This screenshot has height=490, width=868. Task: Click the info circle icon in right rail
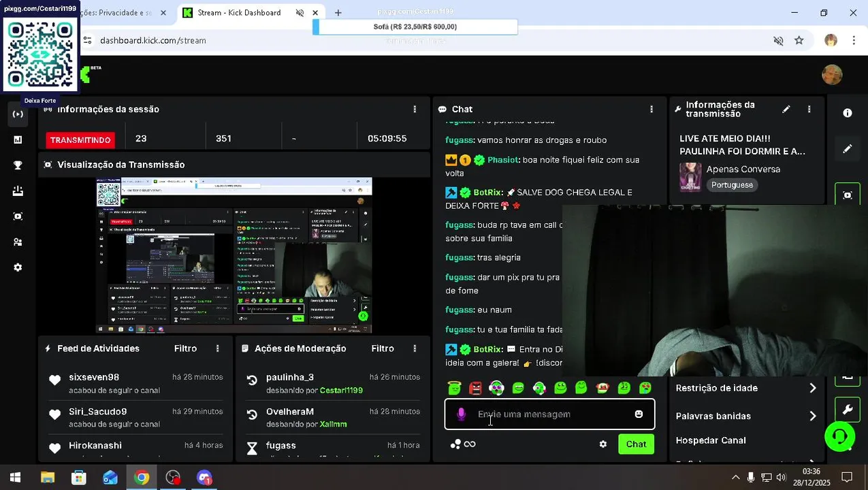pos(848,113)
